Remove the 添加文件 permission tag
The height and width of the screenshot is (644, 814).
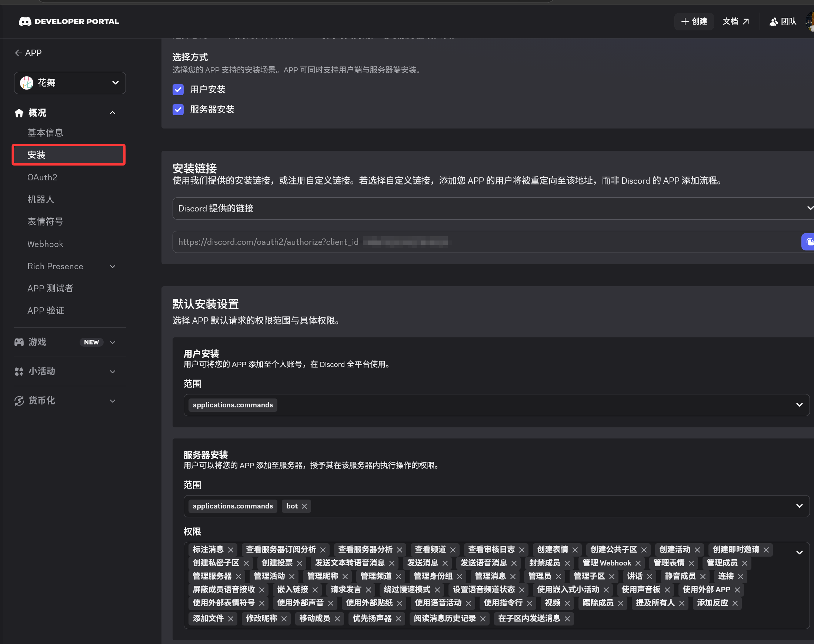pyautogui.click(x=231, y=618)
